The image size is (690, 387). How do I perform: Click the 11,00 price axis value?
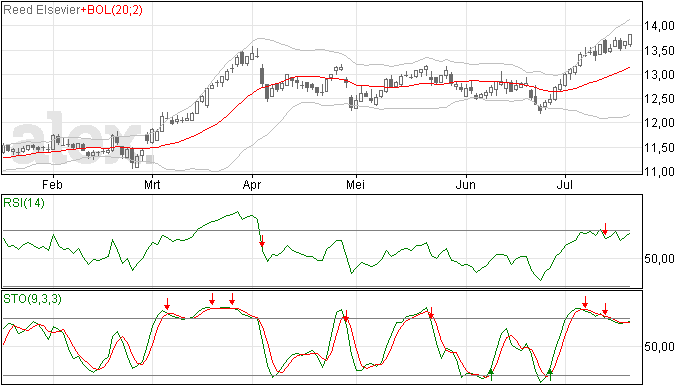659,172
